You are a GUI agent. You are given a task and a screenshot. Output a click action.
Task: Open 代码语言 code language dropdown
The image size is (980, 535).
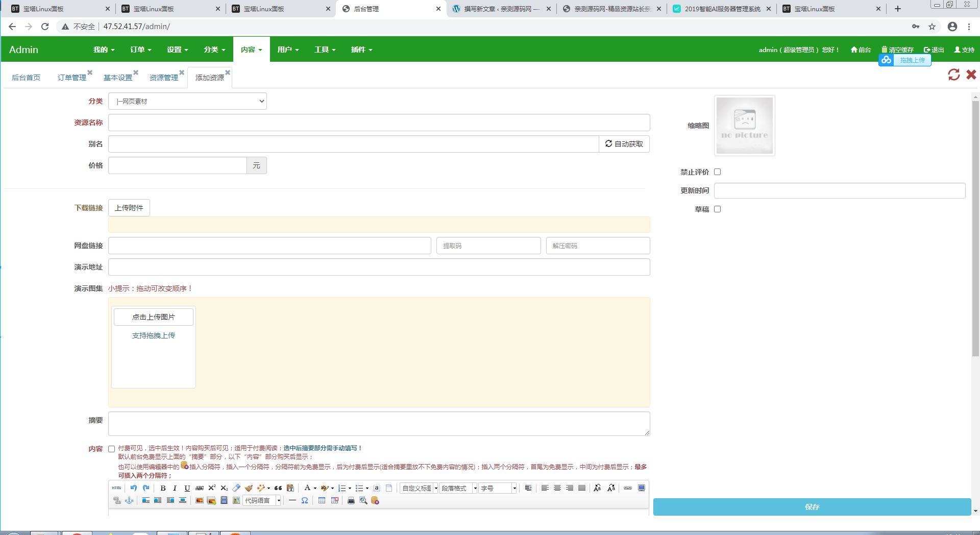(262, 500)
